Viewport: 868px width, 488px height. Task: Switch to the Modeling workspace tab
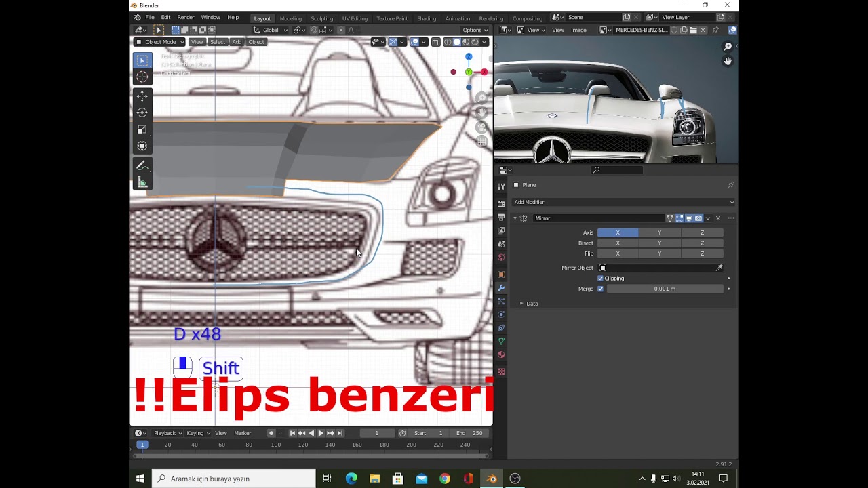tap(291, 18)
